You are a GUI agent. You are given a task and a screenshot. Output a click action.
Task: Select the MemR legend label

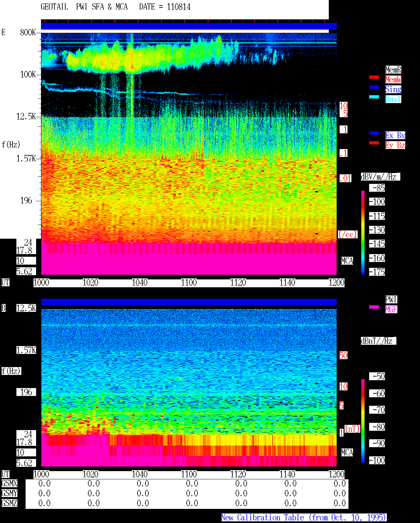(393, 70)
